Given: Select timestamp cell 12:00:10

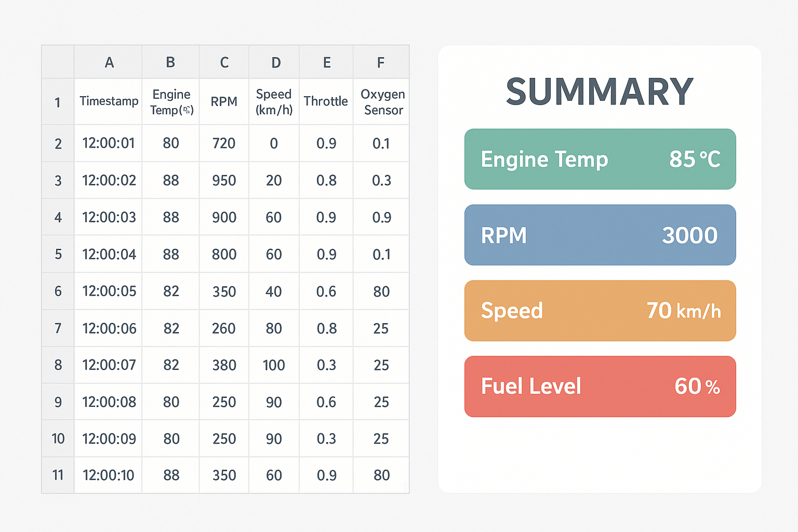Looking at the screenshot, I should point(108,475).
